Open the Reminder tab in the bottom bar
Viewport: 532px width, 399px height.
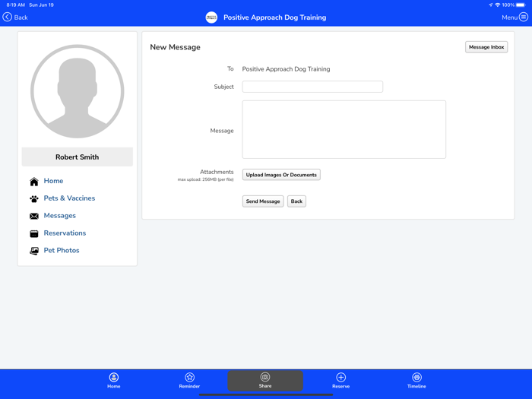coord(189,380)
